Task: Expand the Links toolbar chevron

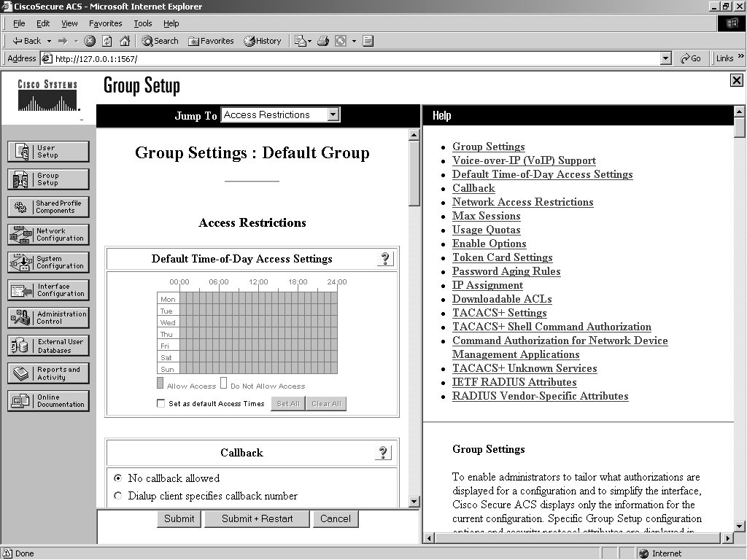Action: click(740, 56)
